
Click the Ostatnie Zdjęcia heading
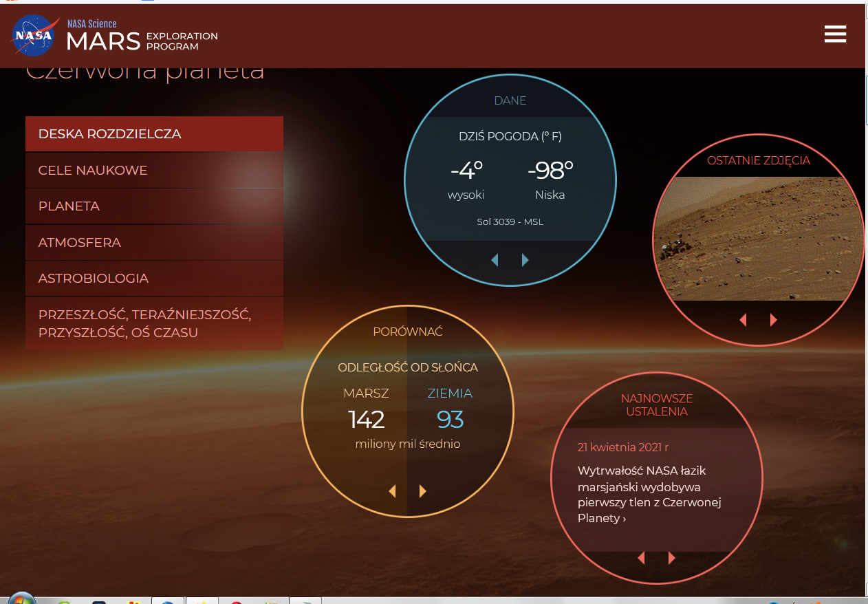coord(759,160)
